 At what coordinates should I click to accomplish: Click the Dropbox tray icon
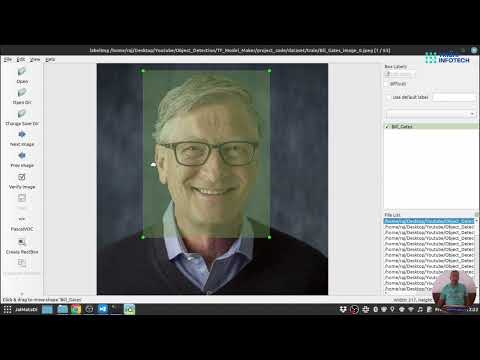coord(343,309)
